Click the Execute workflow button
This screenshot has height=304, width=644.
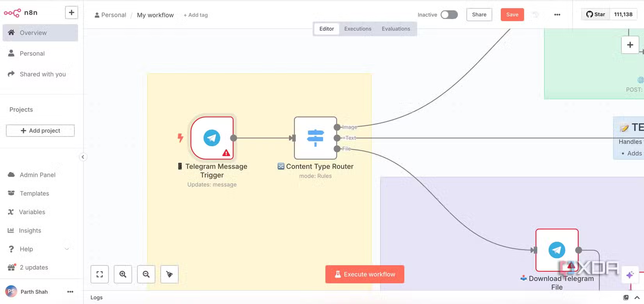click(365, 274)
